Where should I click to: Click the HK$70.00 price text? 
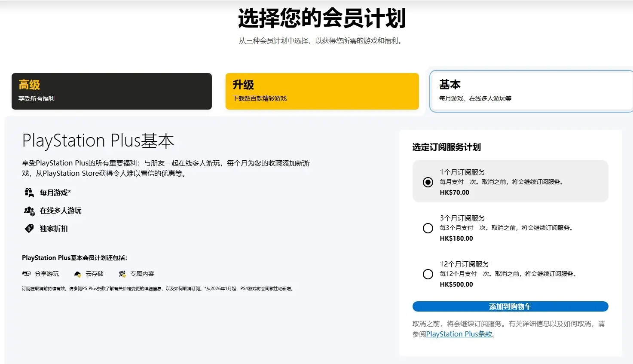pyautogui.click(x=454, y=193)
